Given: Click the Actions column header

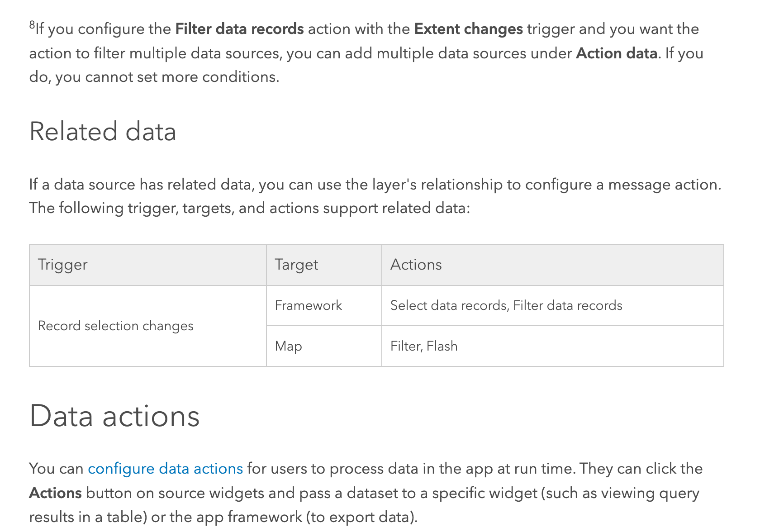Looking at the screenshot, I should point(416,265).
